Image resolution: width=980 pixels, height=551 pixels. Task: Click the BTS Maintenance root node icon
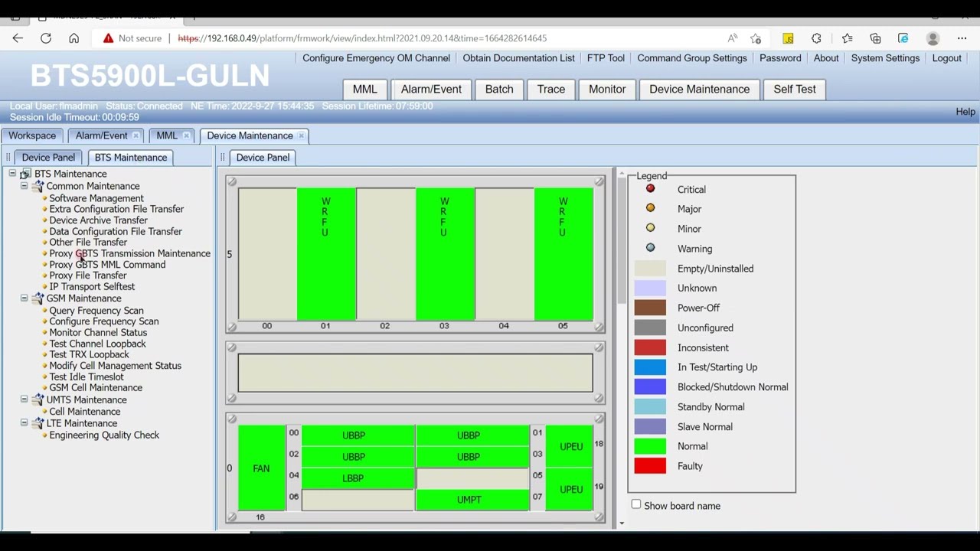click(25, 174)
